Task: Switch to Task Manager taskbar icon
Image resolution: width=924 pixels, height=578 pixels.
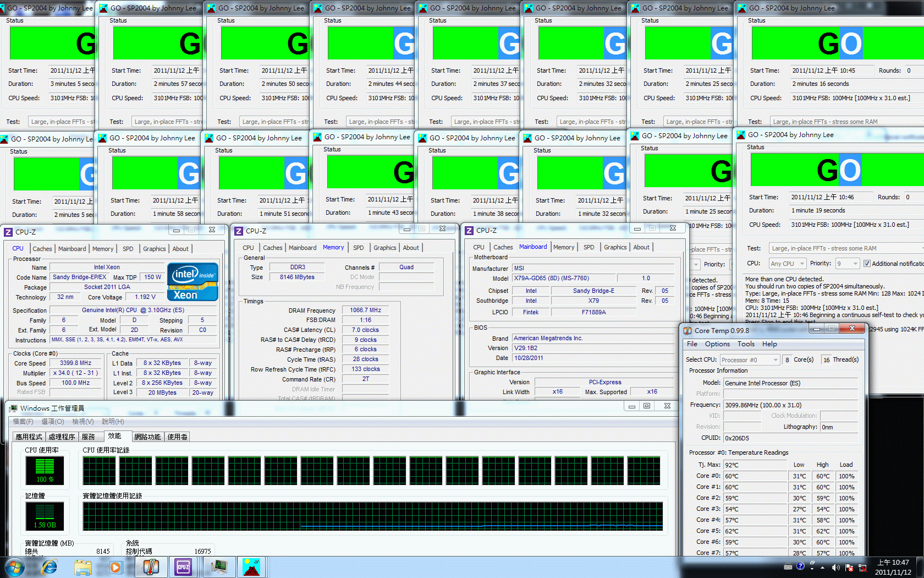Action: coord(219,567)
